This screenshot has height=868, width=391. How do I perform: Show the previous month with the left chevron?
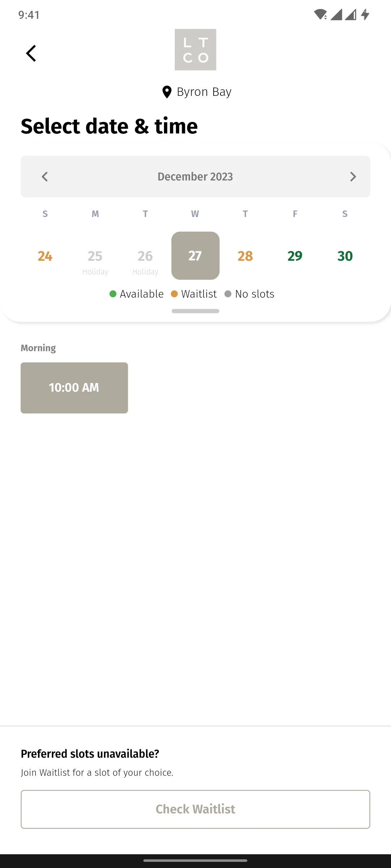click(45, 176)
